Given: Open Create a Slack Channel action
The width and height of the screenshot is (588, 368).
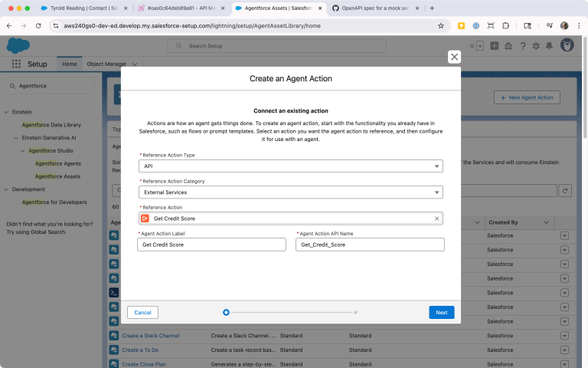Looking at the screenshot, I should (151, 336).
